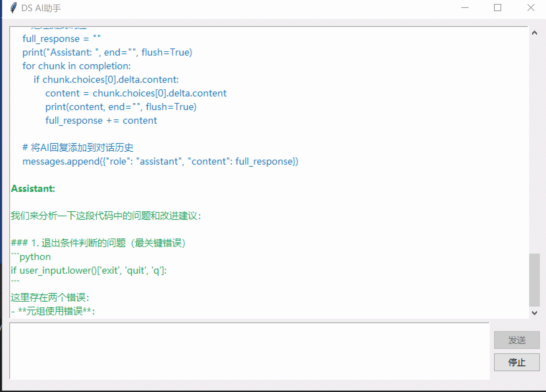The image size is (546, 392).
Task: Click inside the message input box
Action: pos(250,351)
